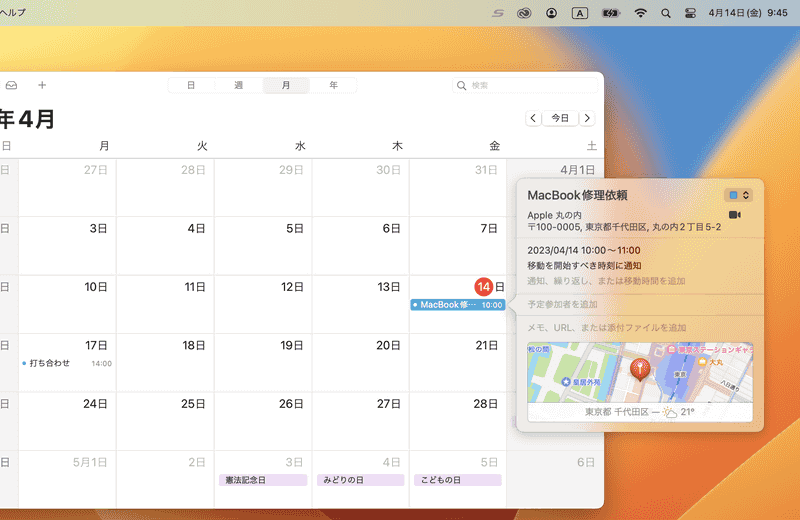Click メモ、URL、または添付ファイルを追加 field

[x=607, y=328]
